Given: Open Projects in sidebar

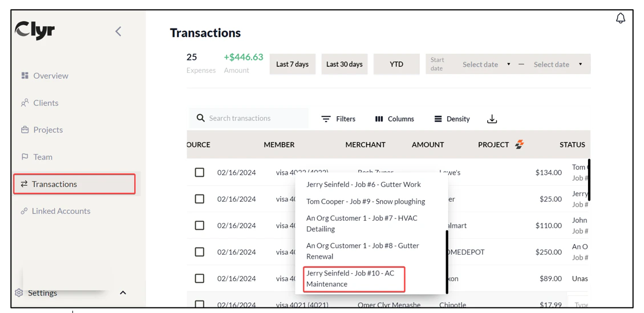Looking at the screenshot, I should tap(42, 130).
